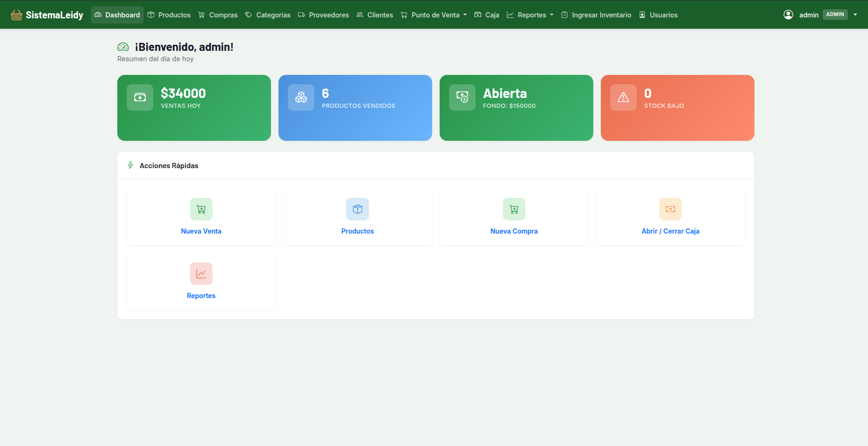The width and height of the screenshot is (868, 446).
Task: Click the $34000 sales value
Action: click(x=183, y=93)
